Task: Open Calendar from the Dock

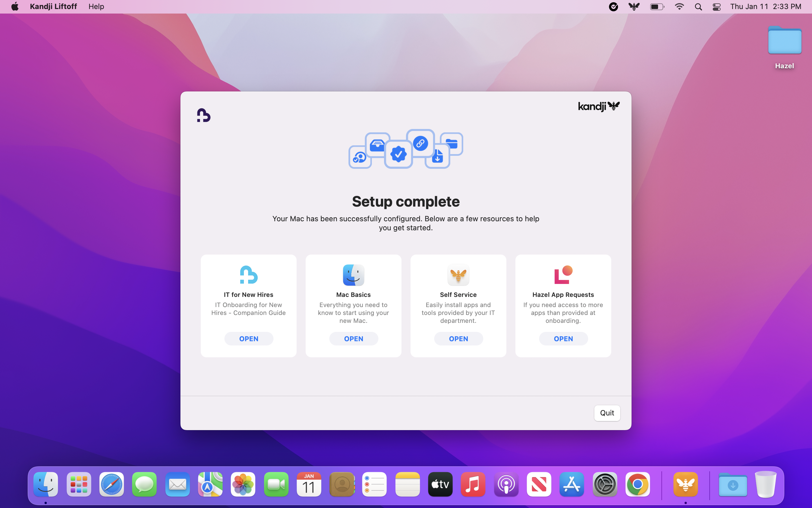Action: (309, 485)
